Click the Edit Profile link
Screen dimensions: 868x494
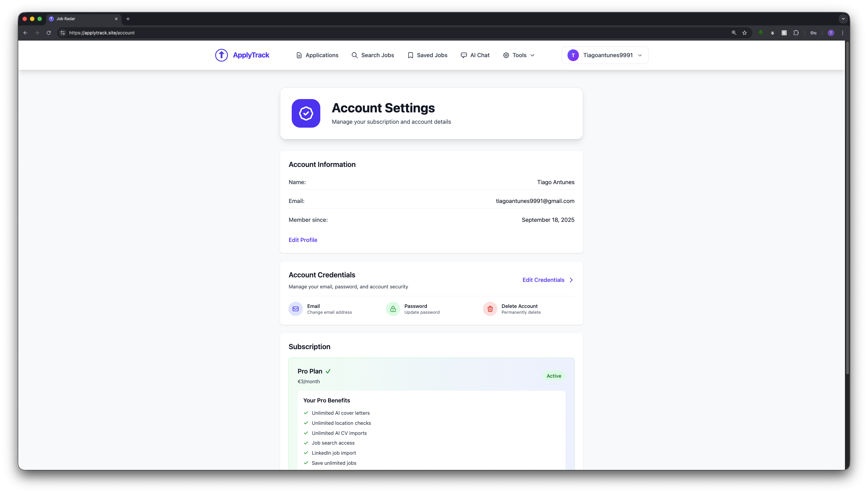point(303,240)
